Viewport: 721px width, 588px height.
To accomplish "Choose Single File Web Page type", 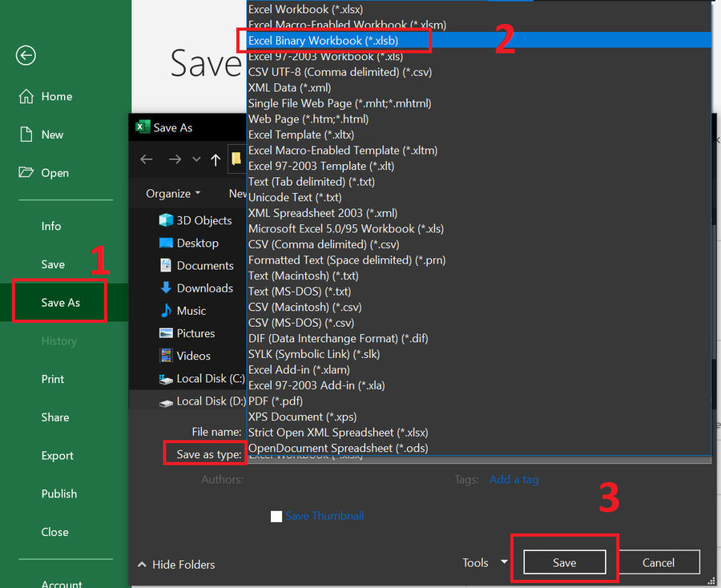I will (x=479, y=103).
